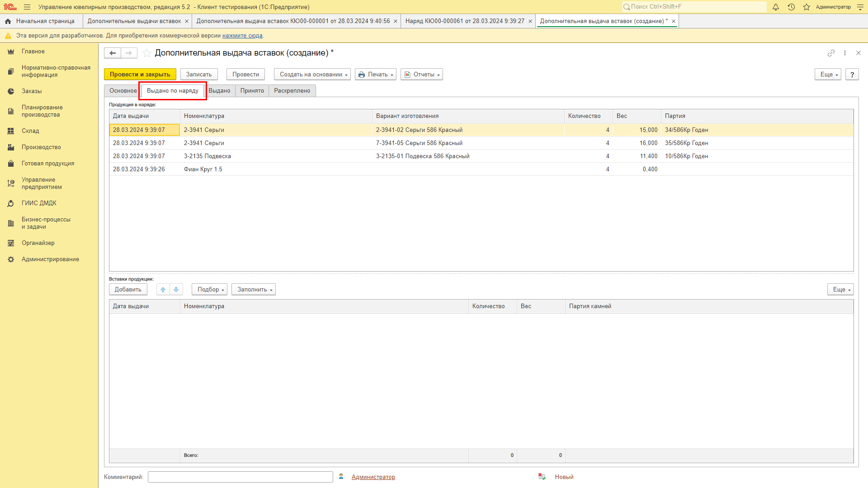Close Дополнительные выдачи вставок tab
Screen dimensions: 868x488
[187, 21]
